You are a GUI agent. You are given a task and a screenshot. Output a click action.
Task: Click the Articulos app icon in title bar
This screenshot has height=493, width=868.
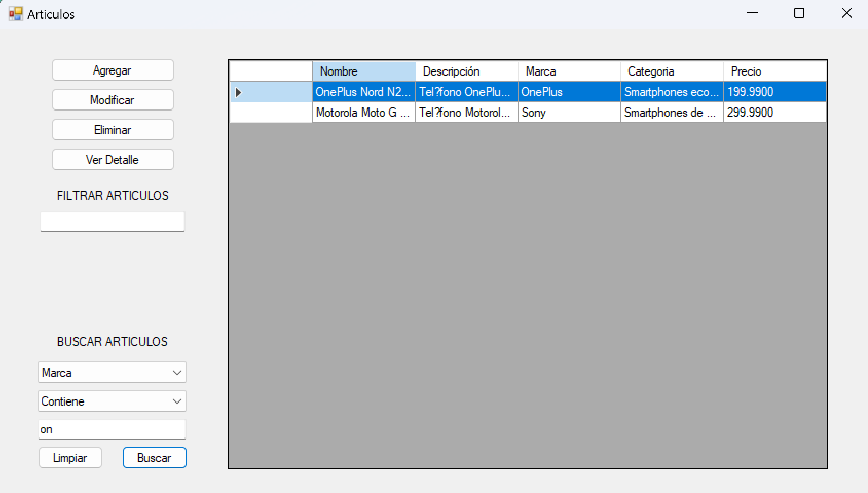click(15, 14)
